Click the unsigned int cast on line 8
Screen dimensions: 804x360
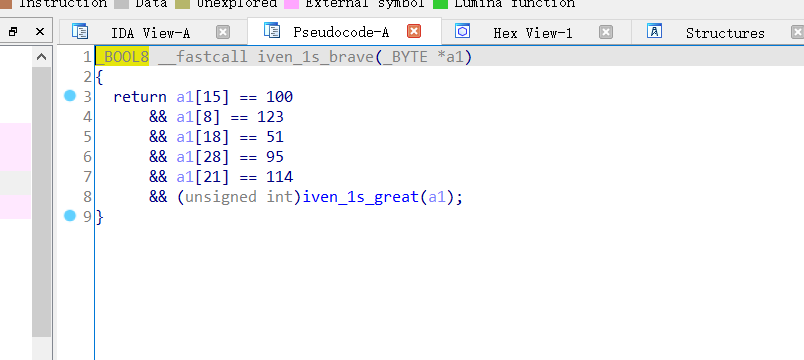click(239, 197)
